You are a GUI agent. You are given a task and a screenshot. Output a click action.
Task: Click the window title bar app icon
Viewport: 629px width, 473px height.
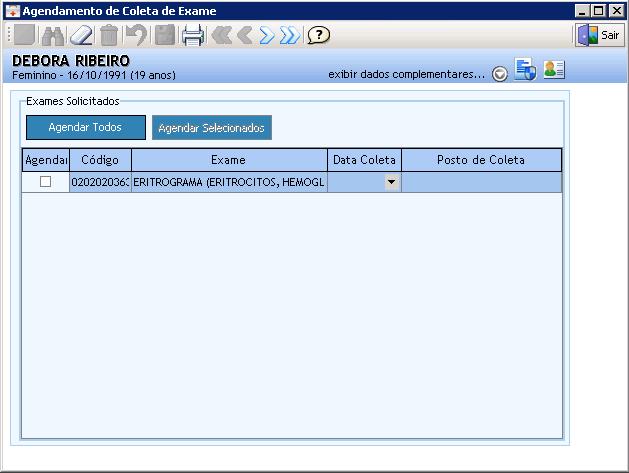pyautogui.click(x=13, y=11)
